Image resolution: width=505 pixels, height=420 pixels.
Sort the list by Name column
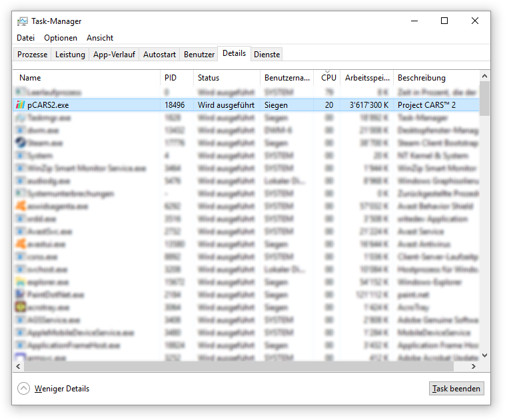87,78
